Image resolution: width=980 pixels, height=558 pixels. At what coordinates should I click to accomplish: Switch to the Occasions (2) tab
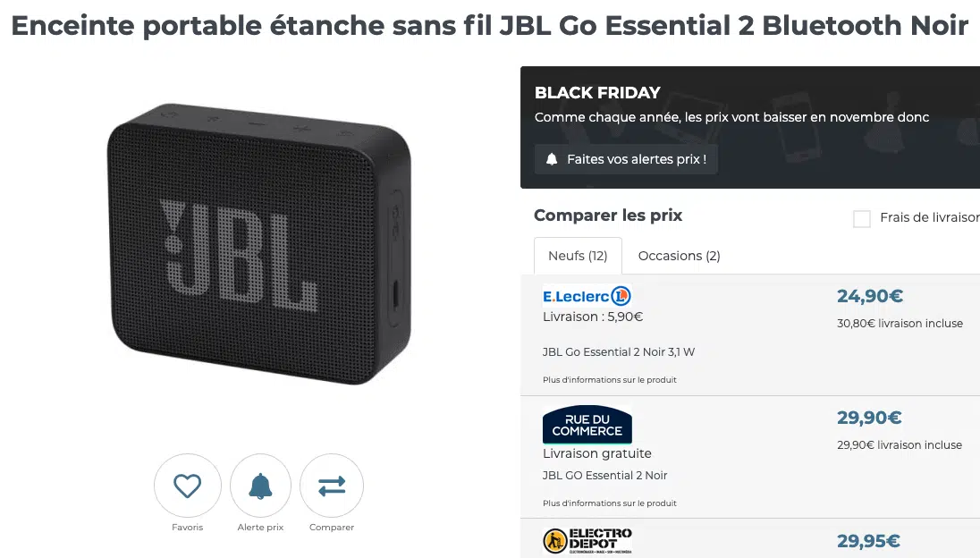pos(678,256)
